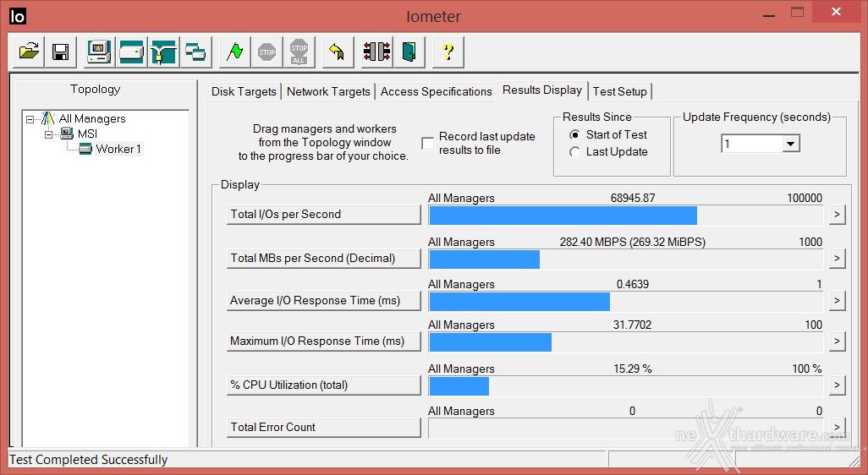The width and height of the screenshot is (868, 475).
Task: Click the Iometer app icon in title bar
Action: click(17, 17)
